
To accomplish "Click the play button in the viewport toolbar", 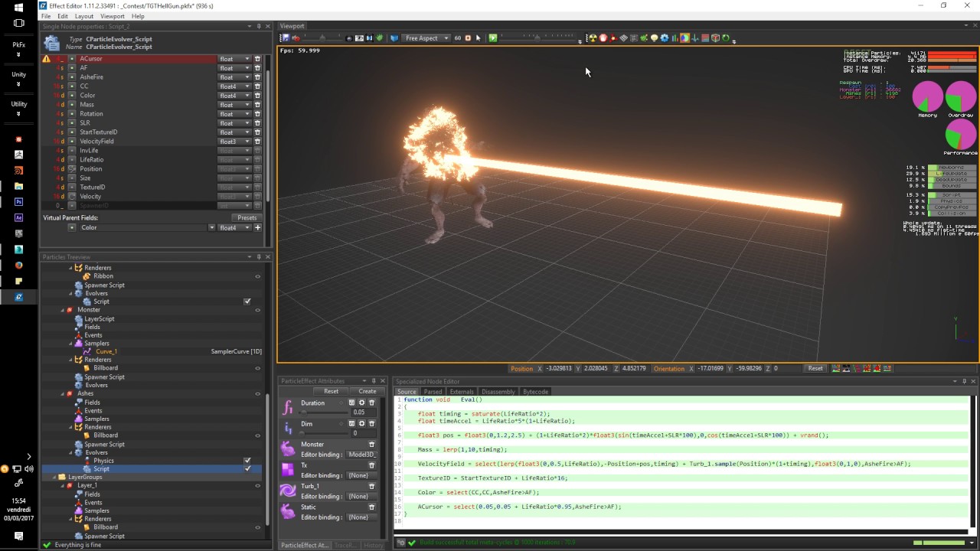I will (x=492, y=38).
